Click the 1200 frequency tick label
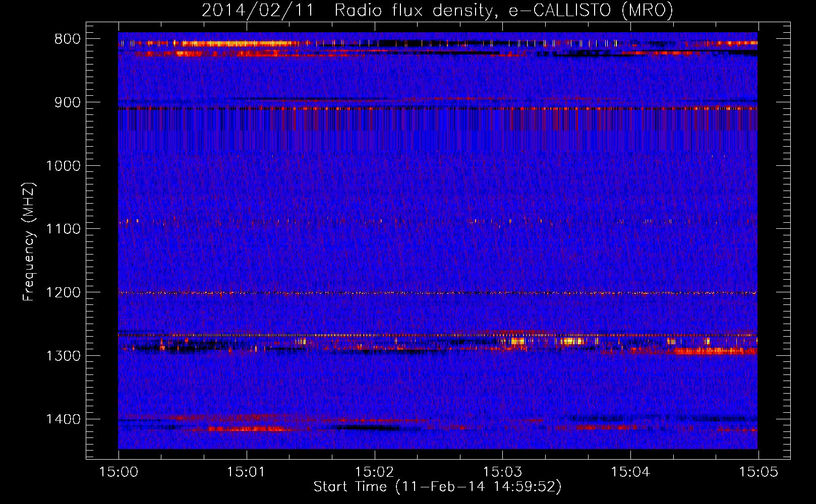This screenshot has width=816, height=504. 63,293
